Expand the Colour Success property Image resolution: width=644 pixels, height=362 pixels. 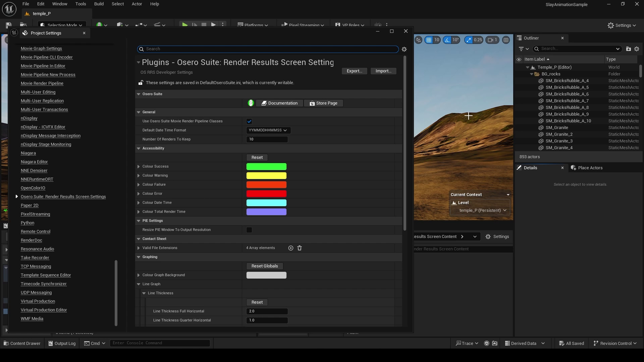pyautogui.click(x=139, y=167)
